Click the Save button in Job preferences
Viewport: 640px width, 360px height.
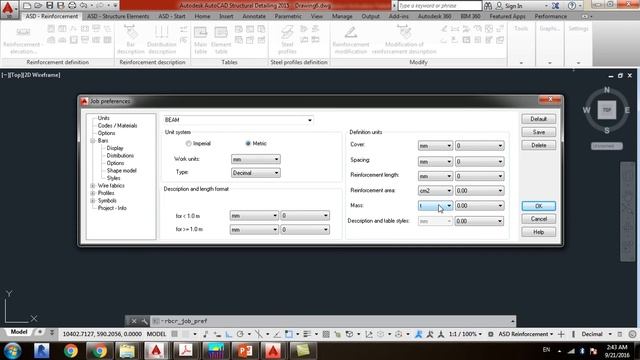pyautogui.click(x=538, y=132)
